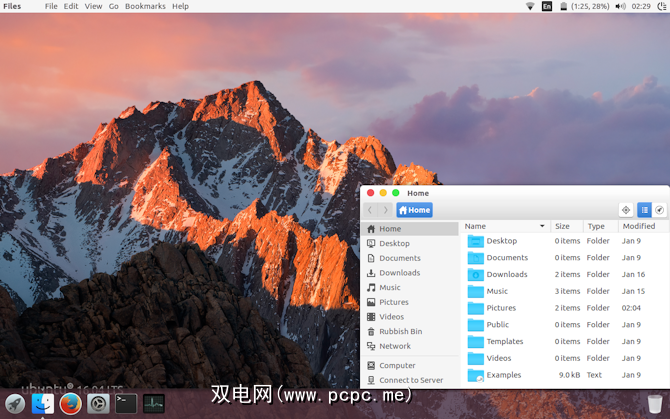670x419 pixels.
Task: Select Computer in the sidebar
Action: click(410, 366)
